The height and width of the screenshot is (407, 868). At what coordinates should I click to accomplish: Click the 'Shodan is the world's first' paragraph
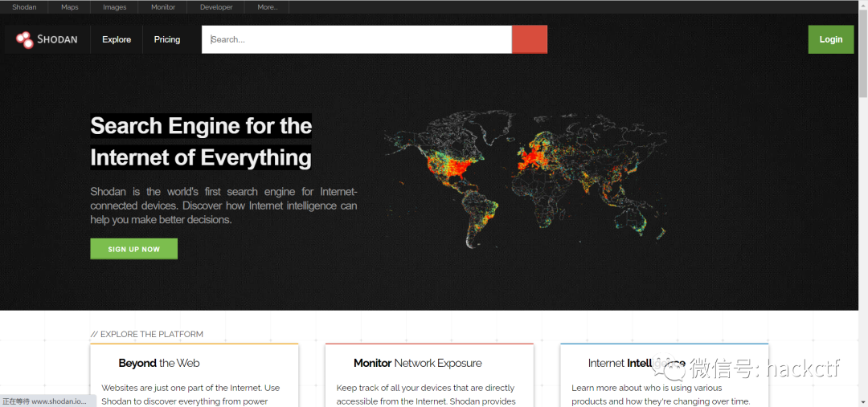click(223, 206)
